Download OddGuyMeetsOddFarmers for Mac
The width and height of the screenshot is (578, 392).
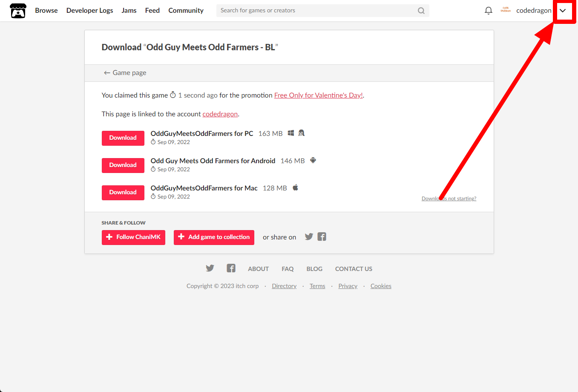pyautogui.click(x=123, y=193)
